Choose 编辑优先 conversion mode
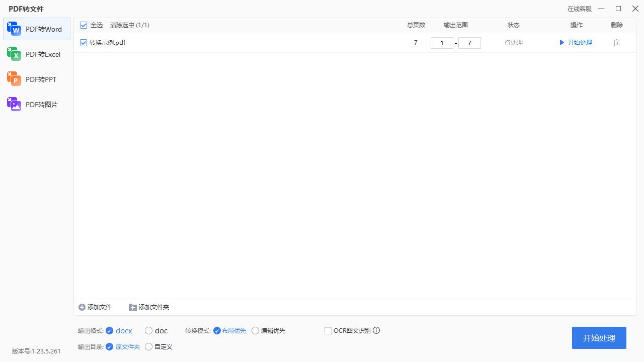The image size is (644, 362). (256, 330)
